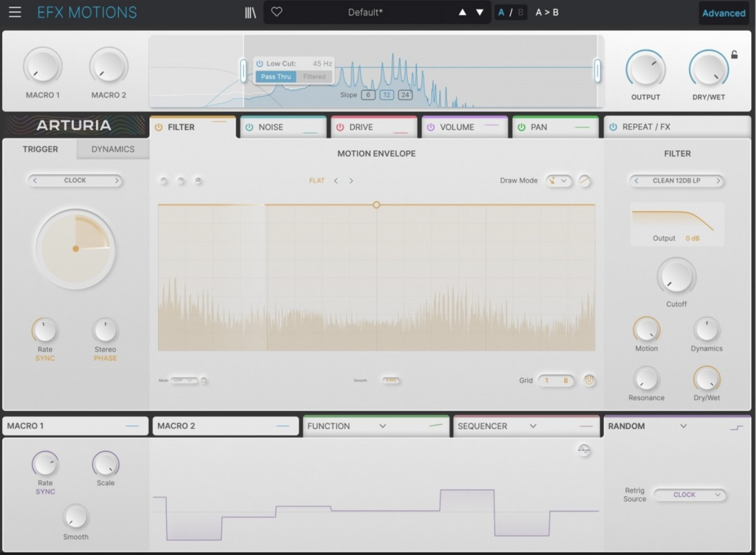This screenshot has width=756, height=555.
Task: Click the Random tab's step-shape icon
Action: [x=736, y=427]
